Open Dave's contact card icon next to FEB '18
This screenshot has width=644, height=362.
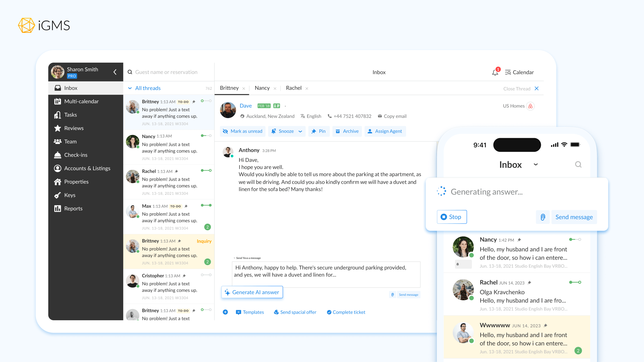[276, 106]
